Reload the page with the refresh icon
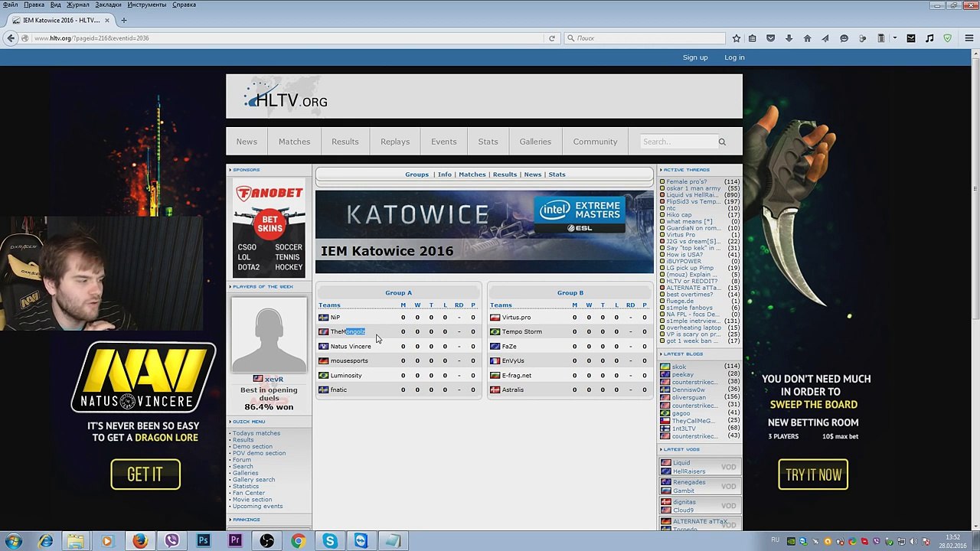The height and width of the screenshot is (551, 980). (552, 38)
